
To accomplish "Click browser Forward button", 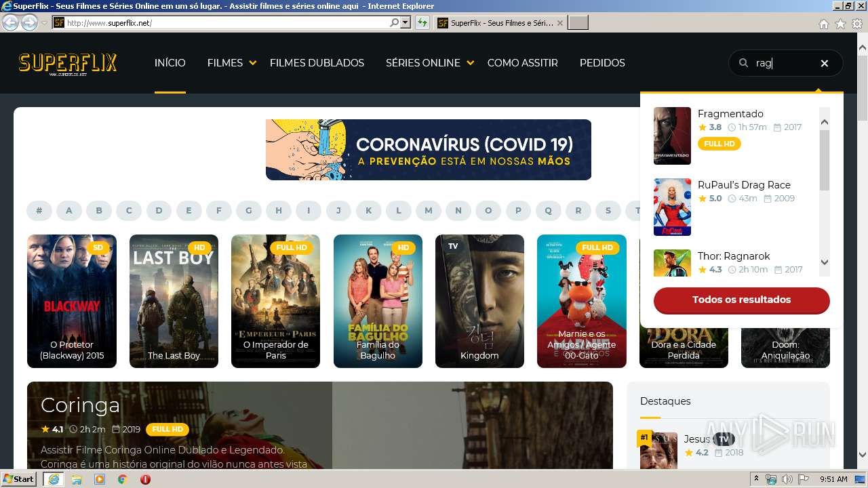I will click(x=29, y=22).
